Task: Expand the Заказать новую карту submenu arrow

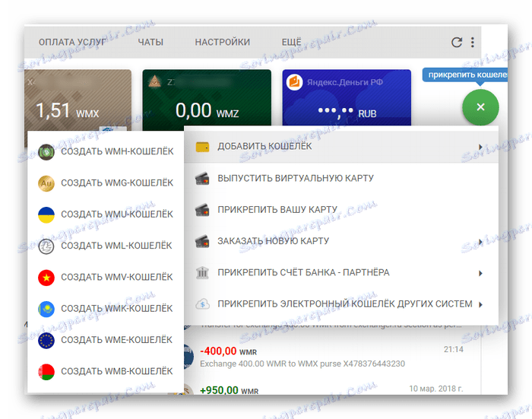Action: (x=480, y=241)
